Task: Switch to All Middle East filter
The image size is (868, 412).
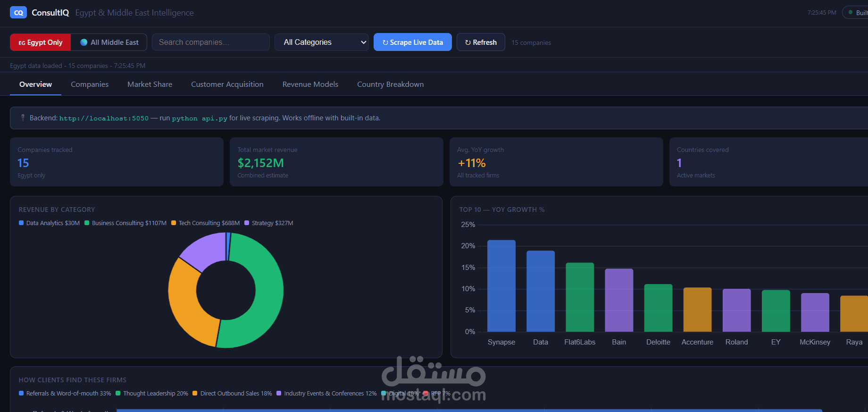Action: (x=109, y=42)
